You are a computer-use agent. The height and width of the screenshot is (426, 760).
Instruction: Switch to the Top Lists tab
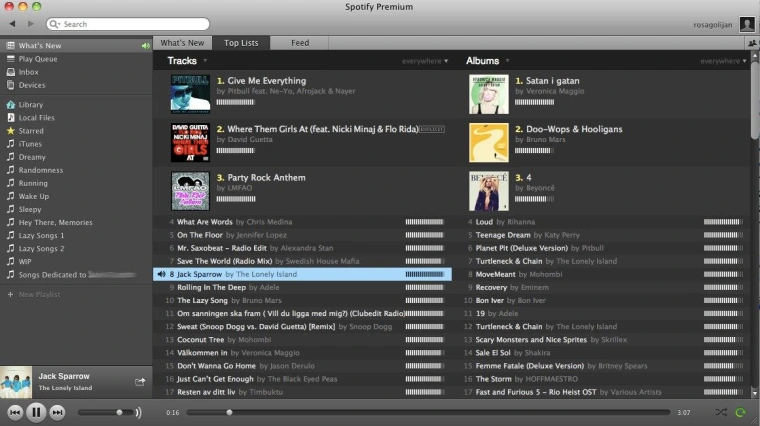point(241,43)
